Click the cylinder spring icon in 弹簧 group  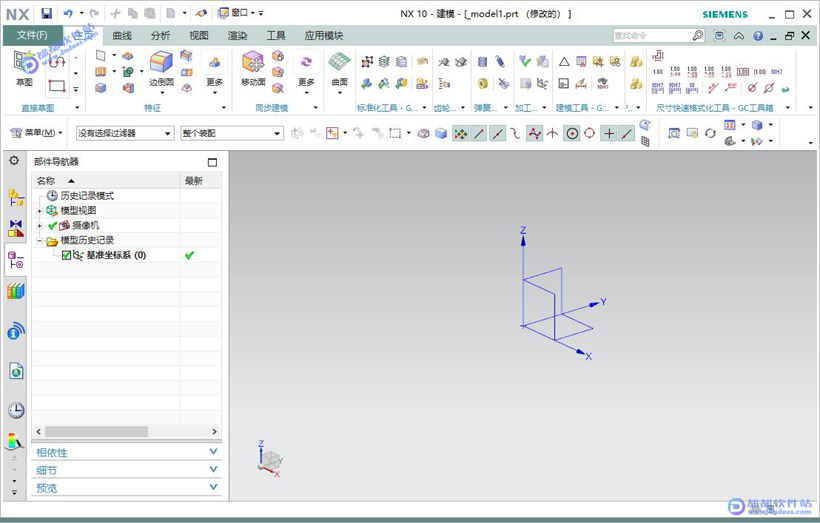coord(482,62)
